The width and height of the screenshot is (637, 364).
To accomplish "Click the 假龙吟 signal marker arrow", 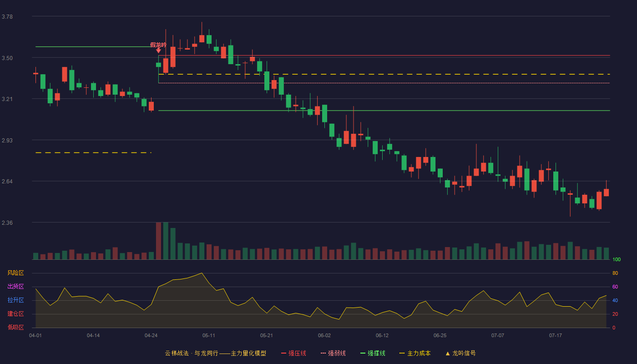I will pyautogui.click(x=158, y=51).
